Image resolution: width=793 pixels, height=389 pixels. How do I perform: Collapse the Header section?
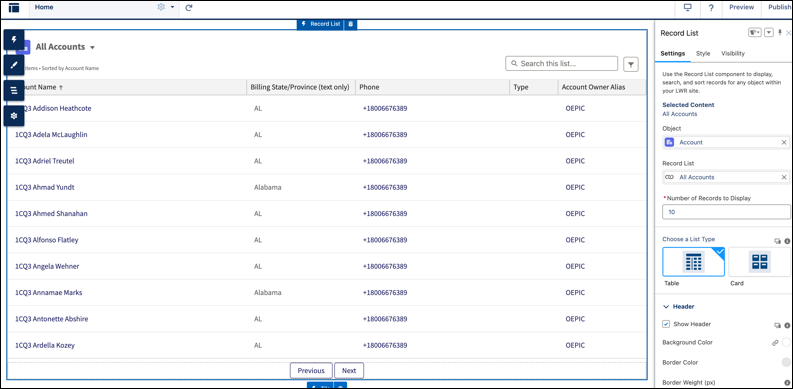(666, 307)
